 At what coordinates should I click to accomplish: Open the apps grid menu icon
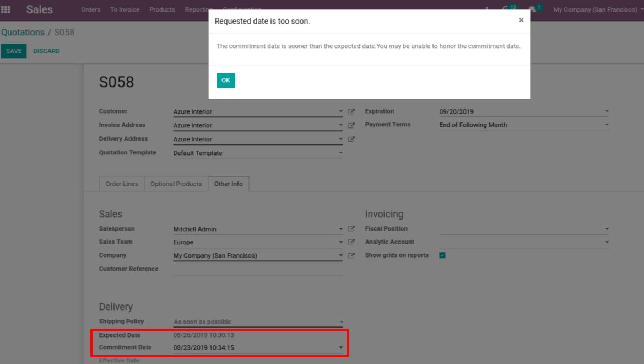tap(6, 9)
